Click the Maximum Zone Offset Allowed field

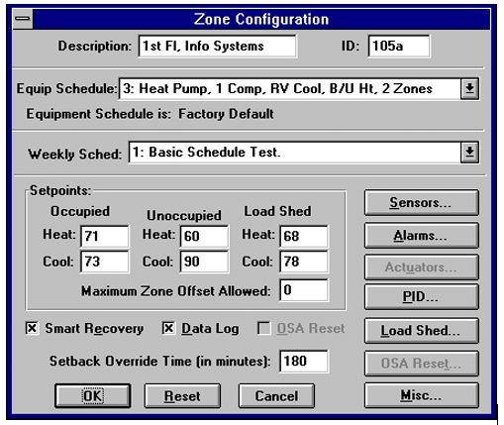(304, 290)
